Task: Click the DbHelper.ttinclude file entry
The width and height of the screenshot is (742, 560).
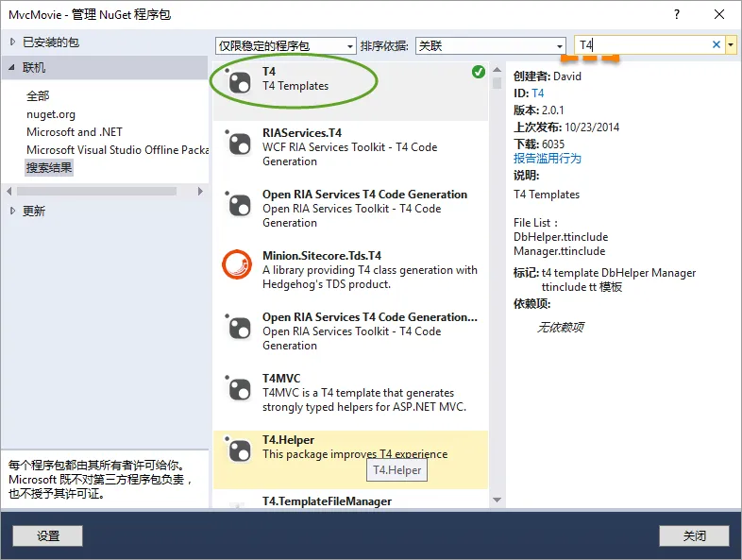Action: (561, 237)
